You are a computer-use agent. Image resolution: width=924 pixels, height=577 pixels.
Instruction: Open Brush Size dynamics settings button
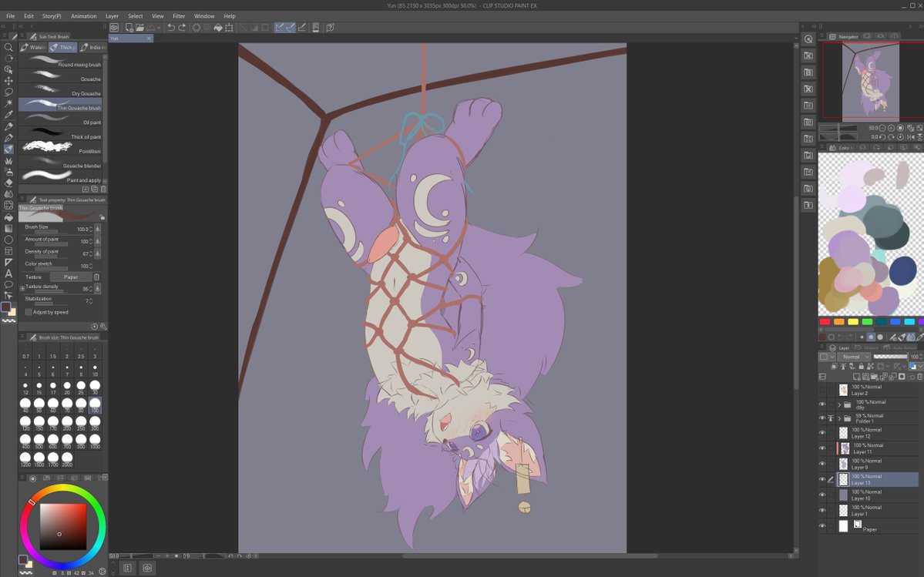97,229
